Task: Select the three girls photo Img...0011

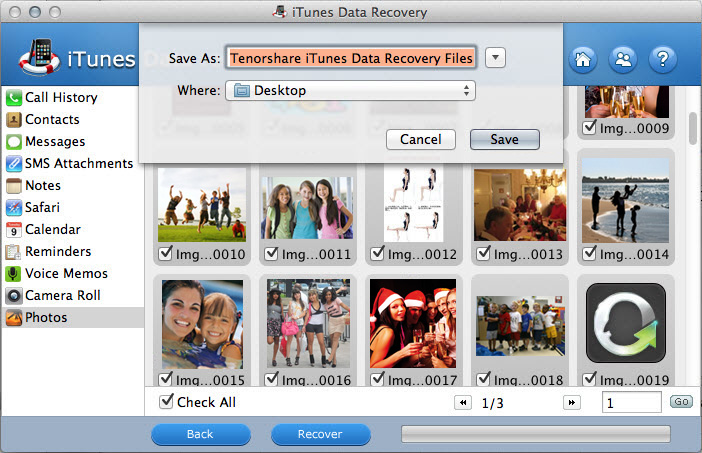Action: click(307, 208)
